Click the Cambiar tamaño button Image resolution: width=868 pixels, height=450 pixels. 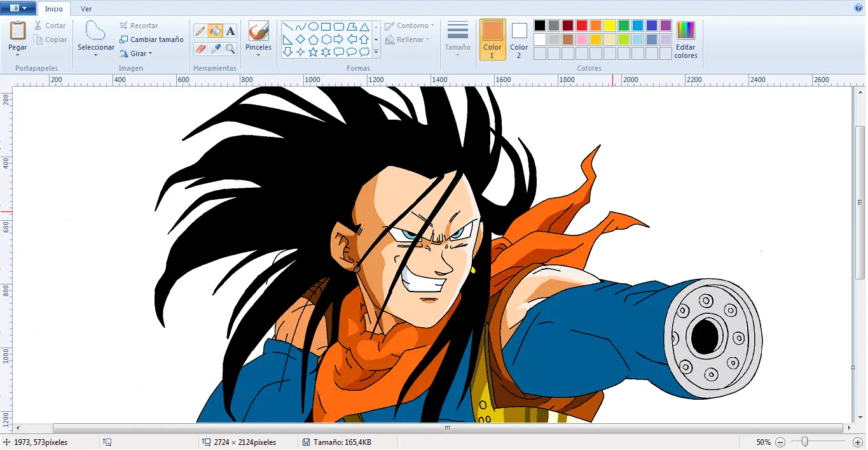point(151,39)
